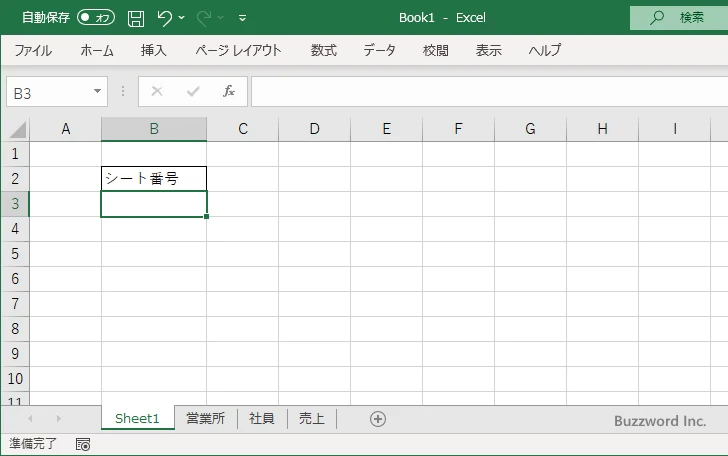Expand the Name Box dropdown arrow
The image size is (728, 456).
(98, 91)
